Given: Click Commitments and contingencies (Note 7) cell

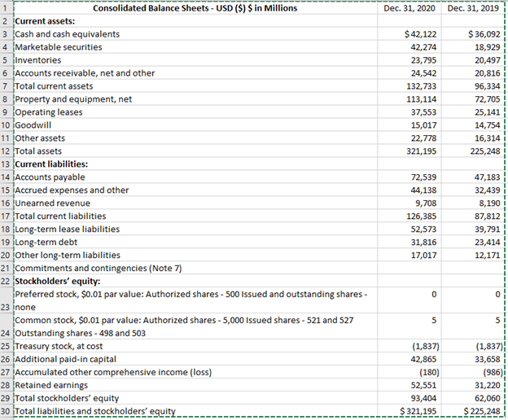Looking at the screenshot, I should [x=195, y=268].
